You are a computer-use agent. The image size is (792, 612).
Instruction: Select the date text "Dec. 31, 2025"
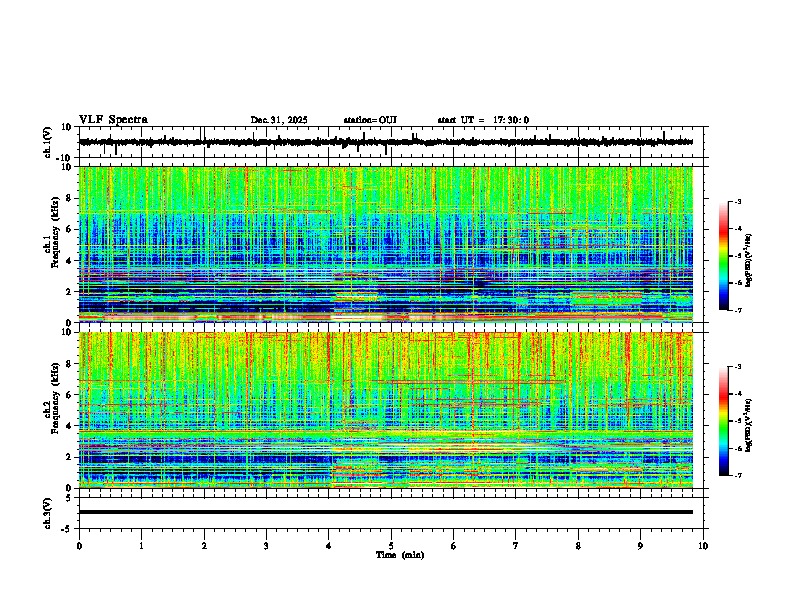tap(279, 120)
